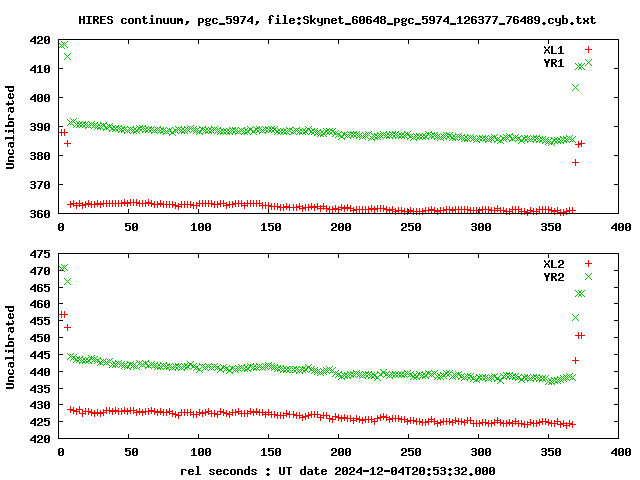Select the YR2 legend label

coord(553,277)
